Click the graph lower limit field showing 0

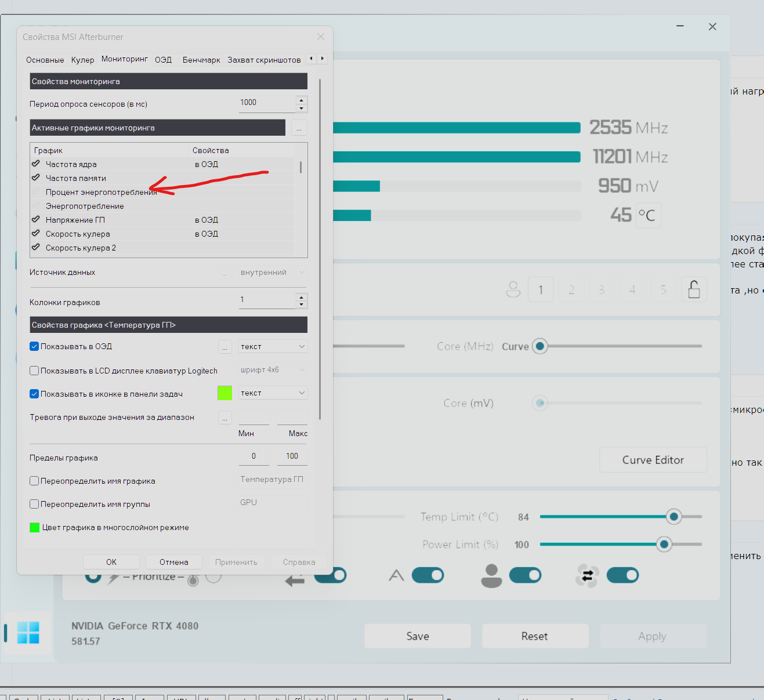[x=254, y=456]
